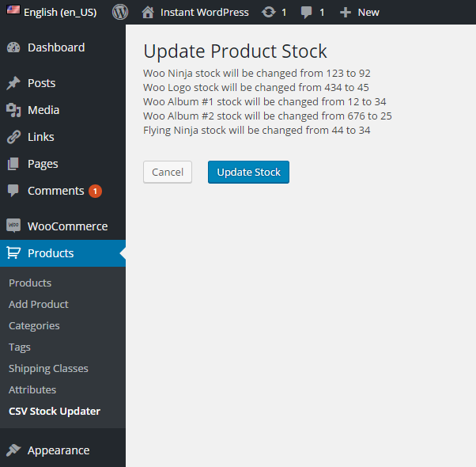Open the Categories submenu link

pos(34,325)
